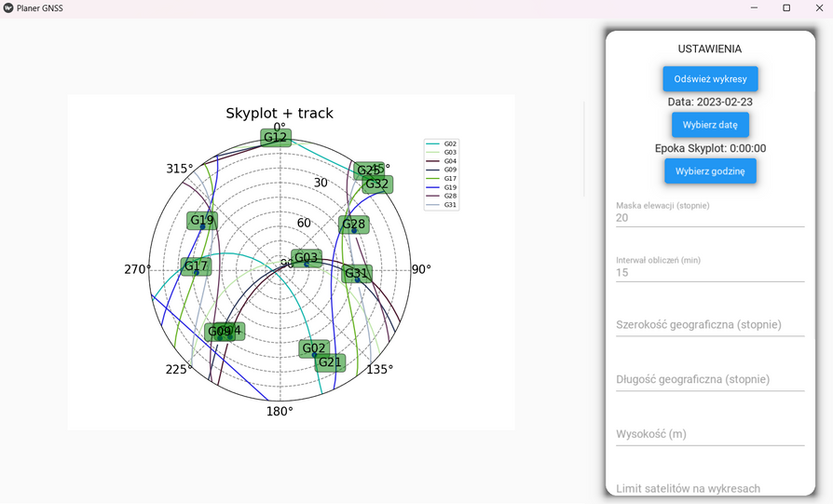Click the Planer GNSS app icon in title bar
This screenshot has height=504, width=833.
tap(8, 7)
